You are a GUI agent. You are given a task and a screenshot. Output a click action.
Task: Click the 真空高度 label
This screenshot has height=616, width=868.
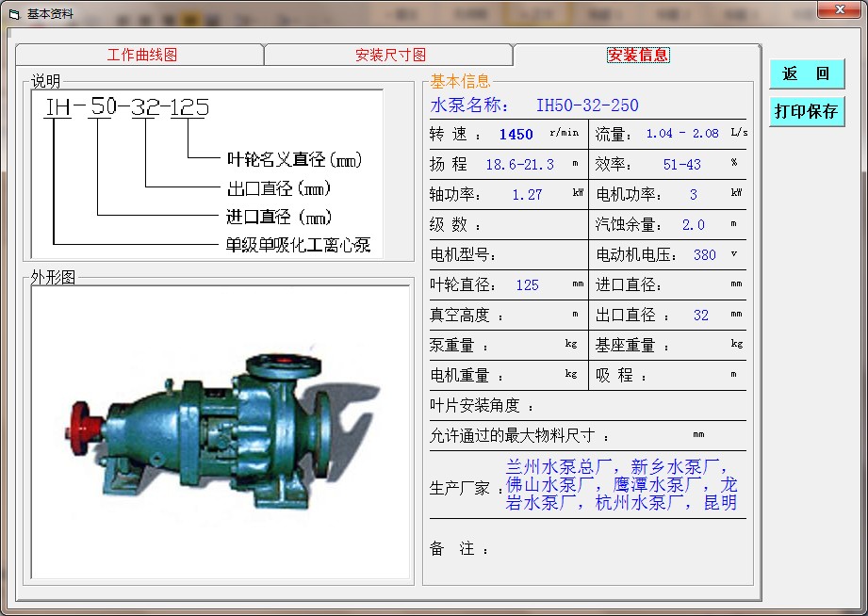pos(467,315)
